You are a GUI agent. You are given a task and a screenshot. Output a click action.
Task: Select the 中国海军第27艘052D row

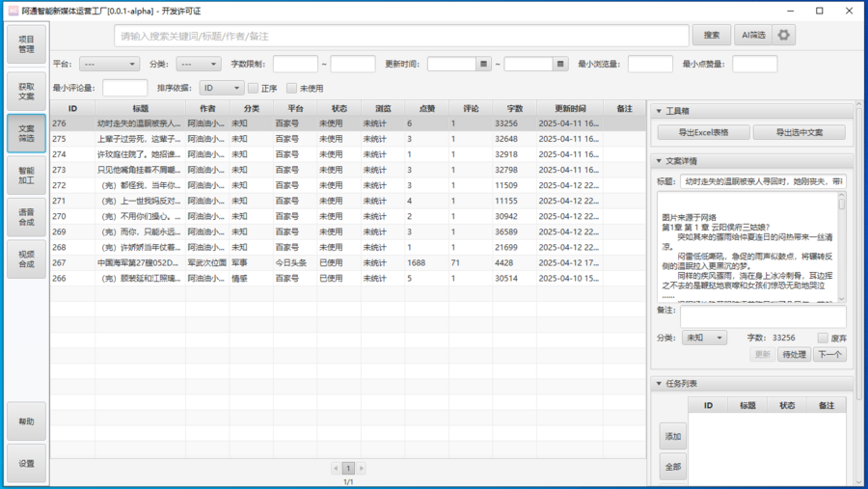pos(348,263)
